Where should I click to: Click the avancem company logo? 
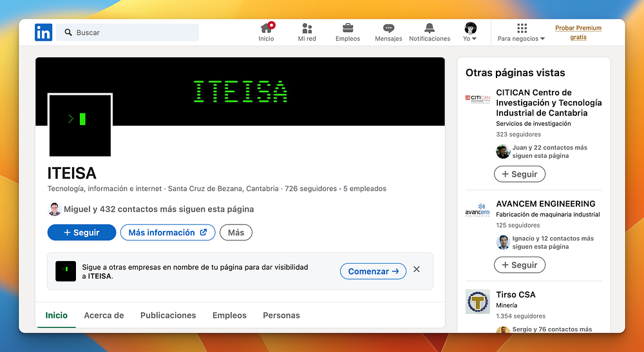pyautogui.click(x=478, y=210)
